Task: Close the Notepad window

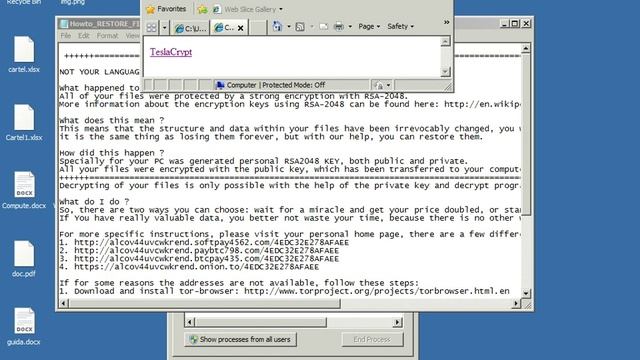Action: coord(526,24)
